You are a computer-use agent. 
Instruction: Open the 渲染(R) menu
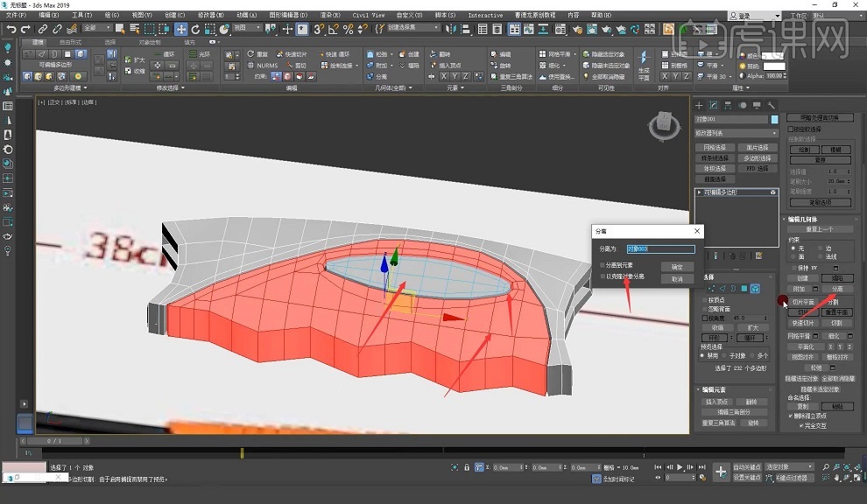point(330,15)
